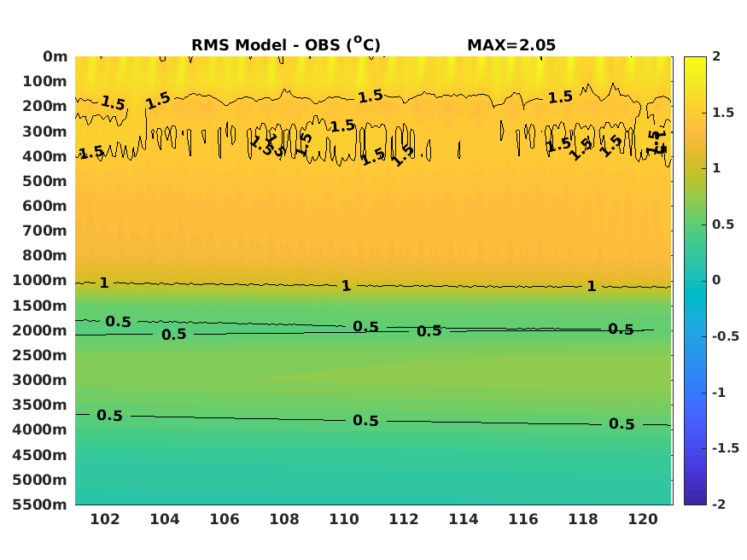Image resolution: width=747 pixels, height=560 pixels.
Task: Select the colorbar tick label "1"
Action: [x=716, y=168]
